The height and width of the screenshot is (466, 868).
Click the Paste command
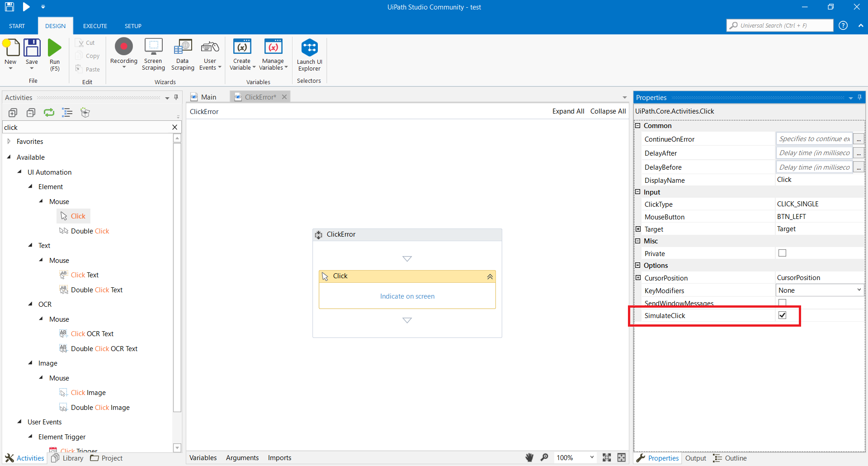[87, 69]
